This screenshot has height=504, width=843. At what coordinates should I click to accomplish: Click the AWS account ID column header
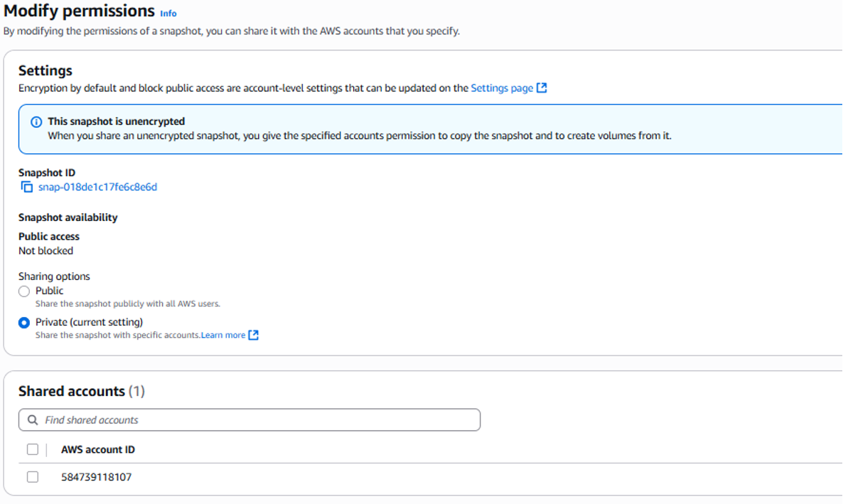point(98,449)
